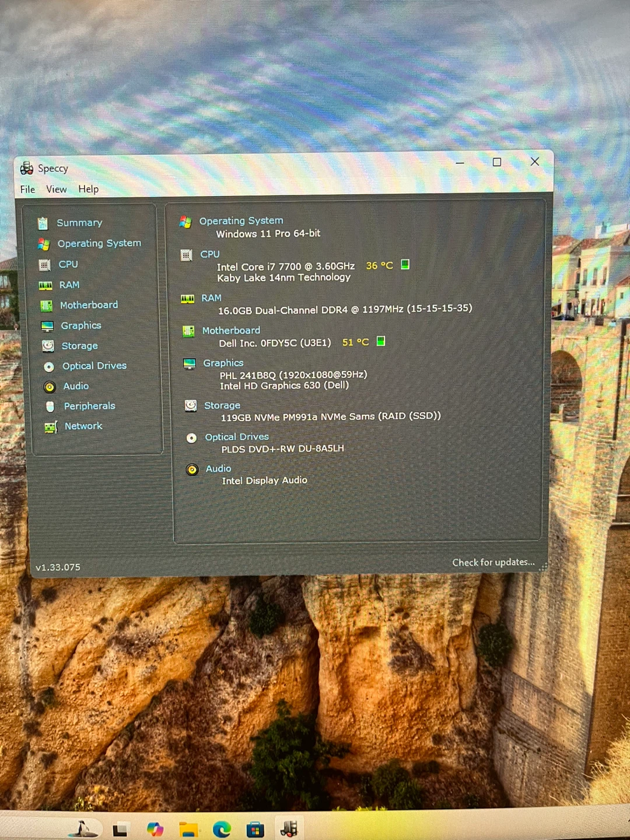Viewport: 630px width, 840px height.
Task: Click the Operating System heading link
Action: (x=241, y=220)
